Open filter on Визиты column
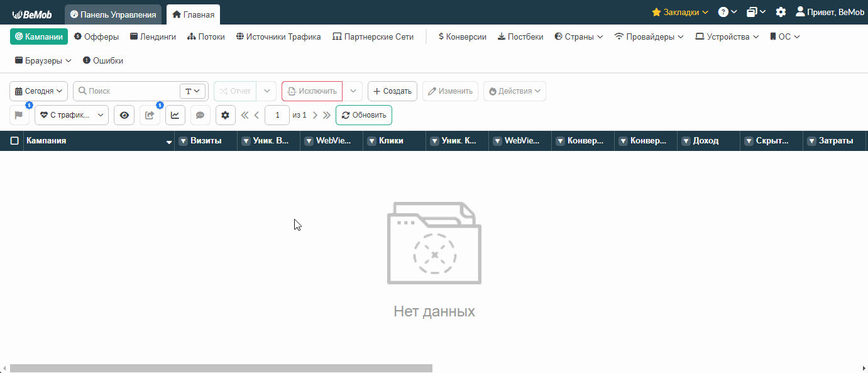The height and width of the screenshot is (373, 868). pos(183,141)
